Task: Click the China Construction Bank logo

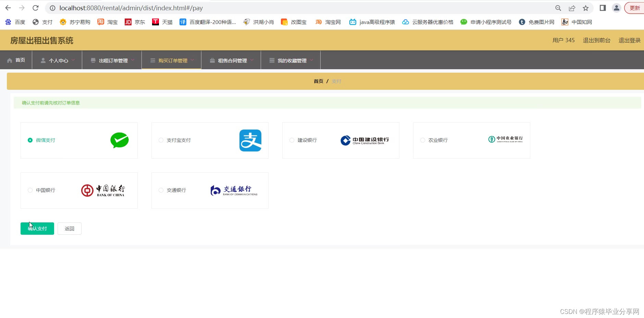Action: pyautogui.click(x=365, y=140)
